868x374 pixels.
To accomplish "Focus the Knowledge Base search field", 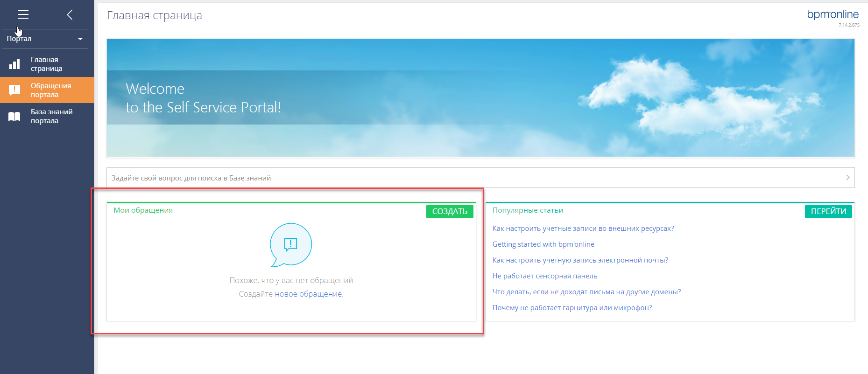I will point(480,178).
